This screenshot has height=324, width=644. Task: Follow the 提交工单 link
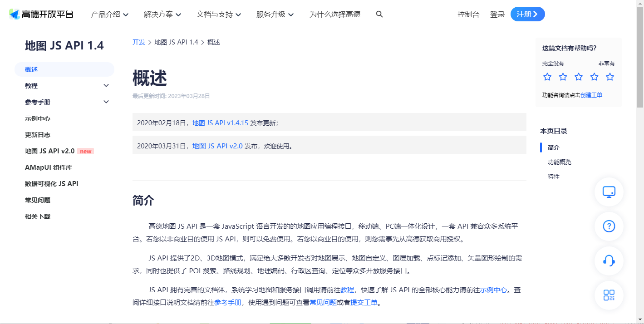[364, 302]
